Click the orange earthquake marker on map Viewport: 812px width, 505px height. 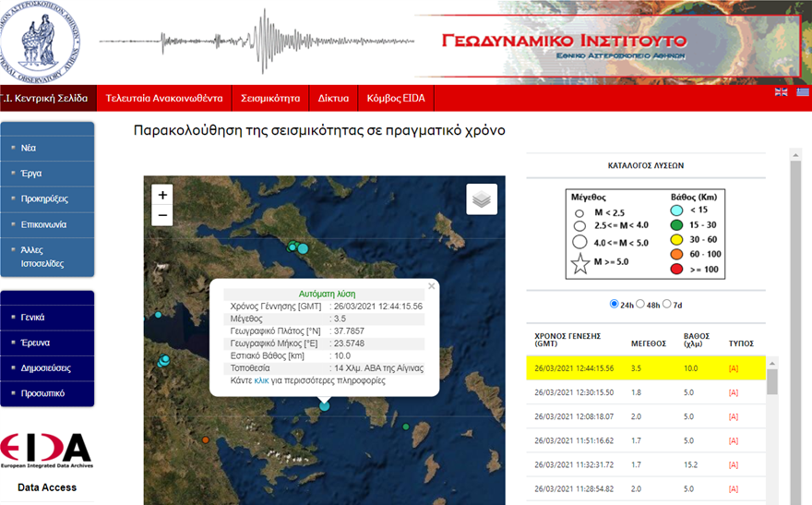click(206, 440)
